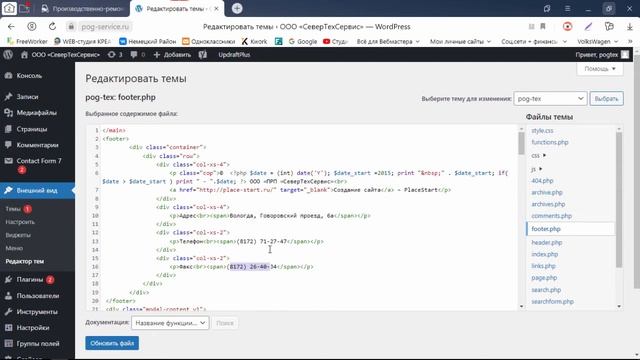Expand the js folder in theme files
This screenshot has height=360, width=640.
click(x=536, y=169)
